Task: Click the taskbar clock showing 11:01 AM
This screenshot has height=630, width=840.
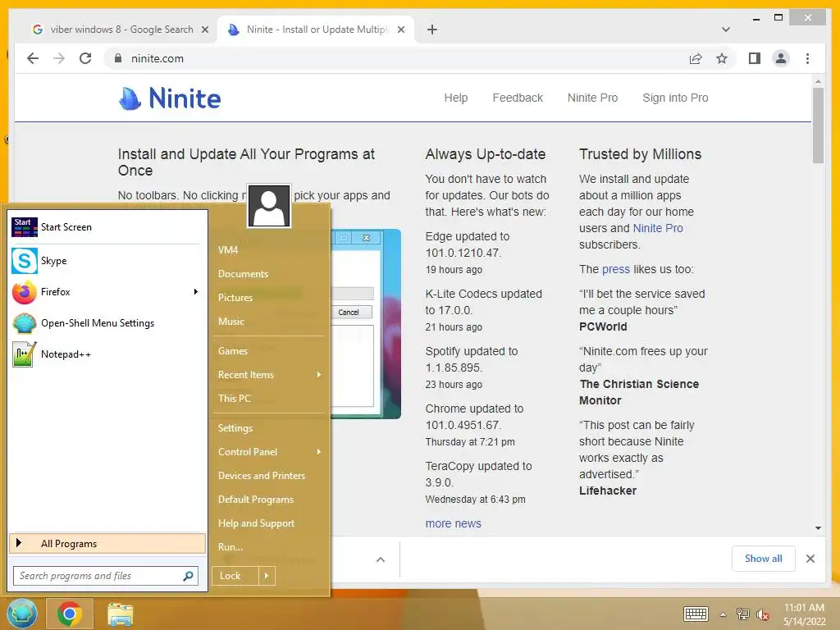Action: (x=804, y=614)
